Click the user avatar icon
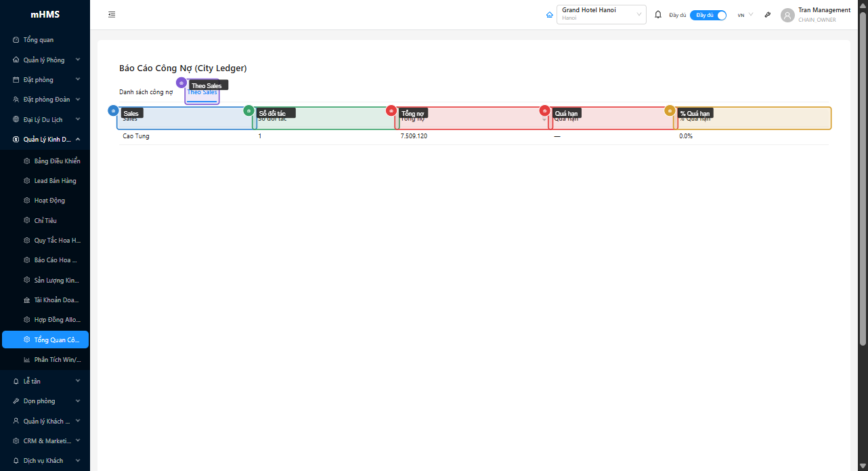 click(x=787, y=15)
